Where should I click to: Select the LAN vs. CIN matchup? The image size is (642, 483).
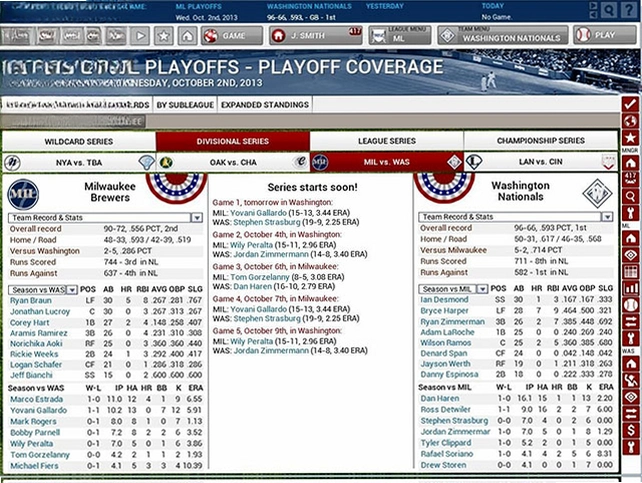540,162
